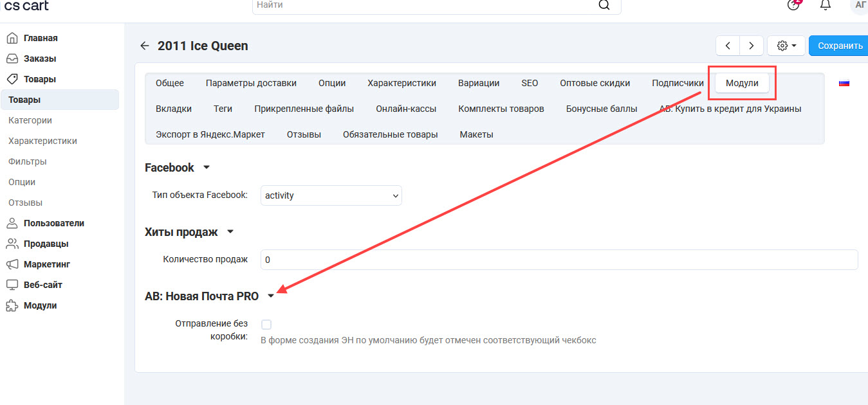
Task: Open the Тип объекта Facebook dropdown
Action: (x=331, y=195)
